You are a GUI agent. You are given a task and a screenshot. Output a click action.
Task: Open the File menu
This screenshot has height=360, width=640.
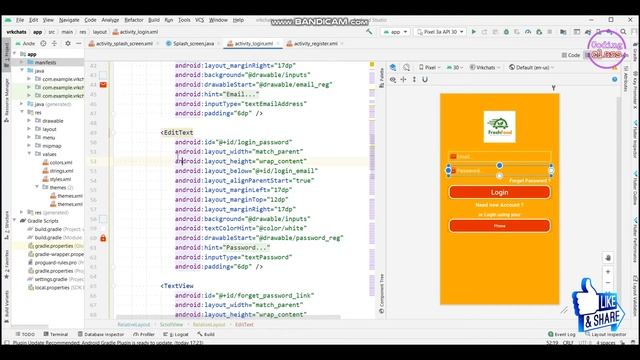[20, 20]
